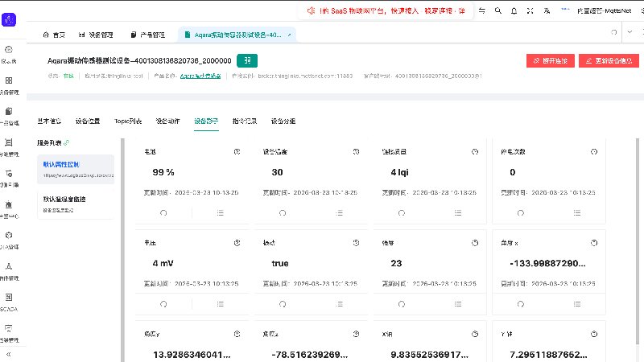Image resolution: width=644 pixels, height=362 pixels.
Task: Expand the tab bar dropdown chevron
Action: (630, 32)
